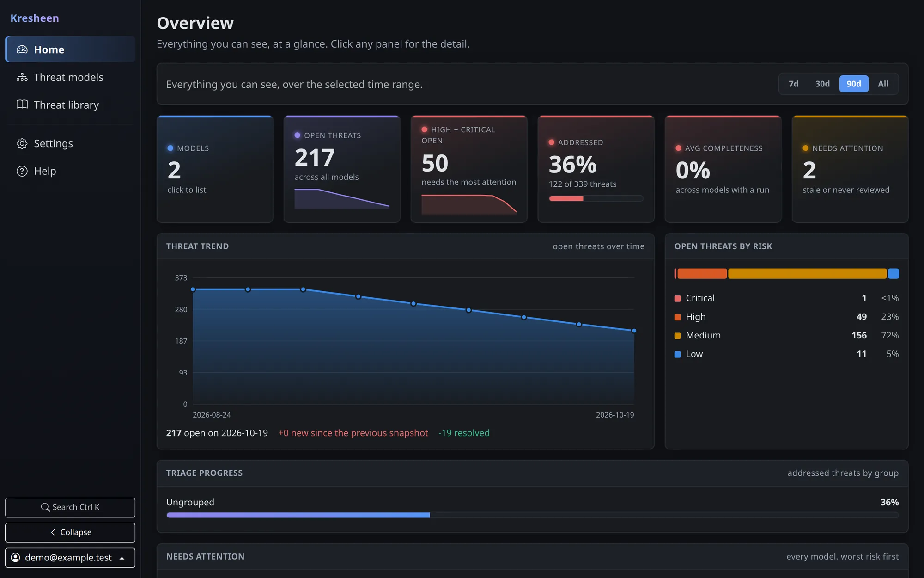This screenshot has width=924, height=578.
Task: Open the Help page
Action: coord(70,171)
